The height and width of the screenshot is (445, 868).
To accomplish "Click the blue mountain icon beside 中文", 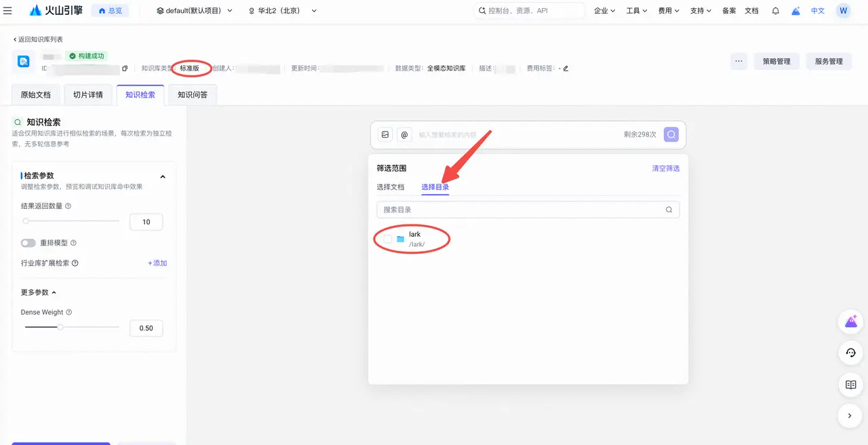I will tap(796, 11).
